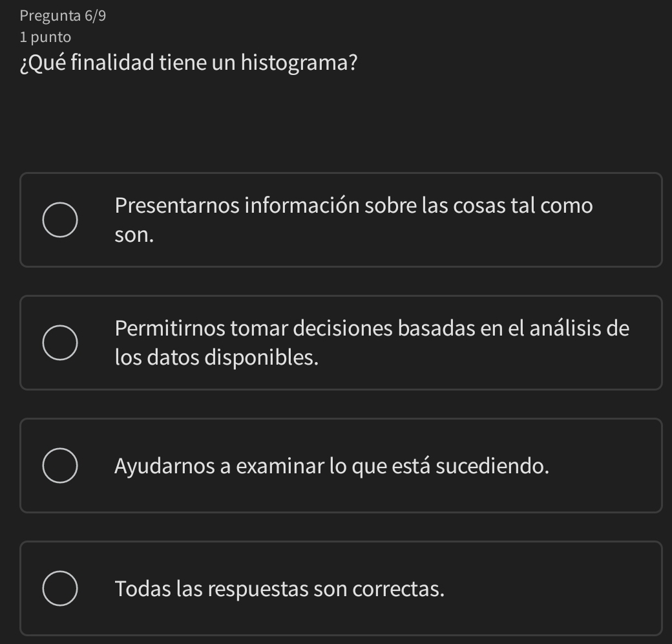Click the "Todas las respuestas son correctas" label
Image resolution: width=672 pixels, height=644 pixels.
click(x=280, y=589)
